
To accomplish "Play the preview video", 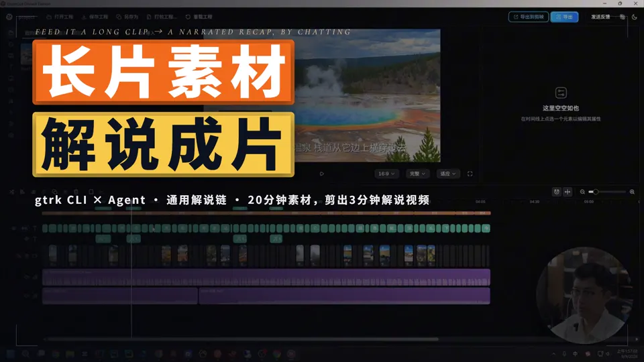I will click(321, 174).
